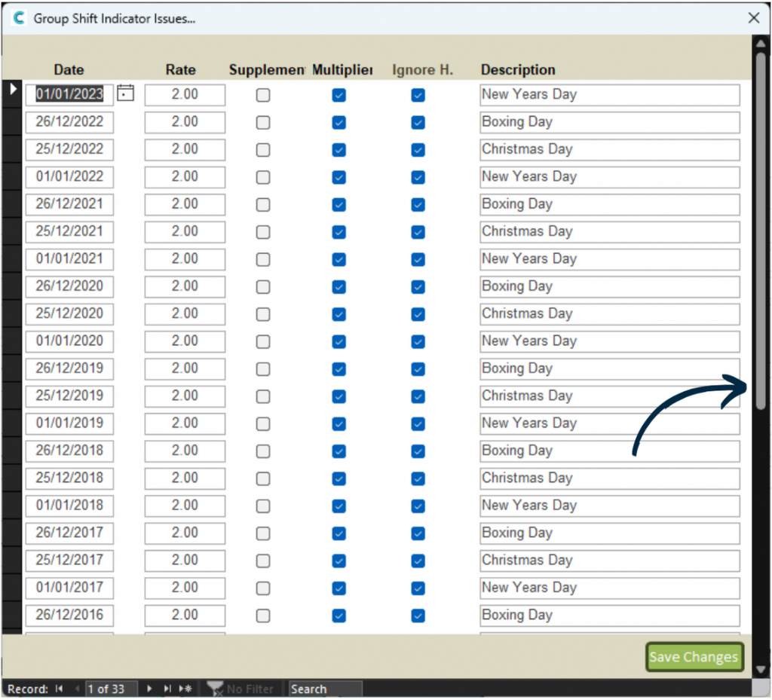Image resolution: width=772 pixels, height=700 pixels.
Task: Edit Description 'Boxing Day' for 26/12/2022
Action: pyautogui.click(x=609, y=122)
